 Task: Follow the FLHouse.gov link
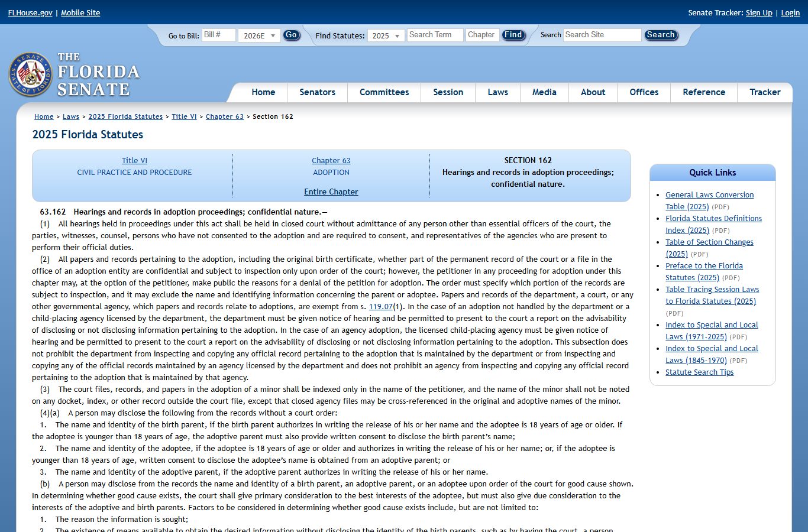30,12
